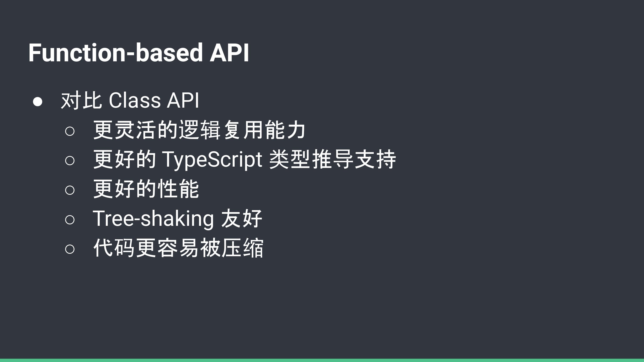The height and width of the screenshot is (362, 644).
Task: Click the 友好 characters after Tree-shaking
Action: (x=242, y=219)
